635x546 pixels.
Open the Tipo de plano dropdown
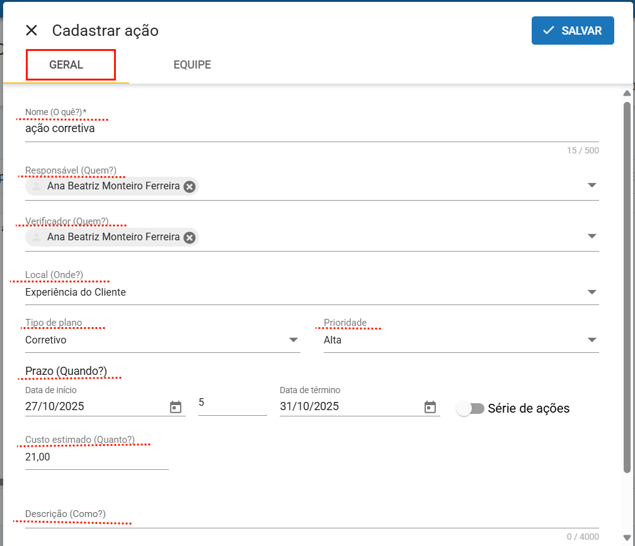click(x=293, y=340)
